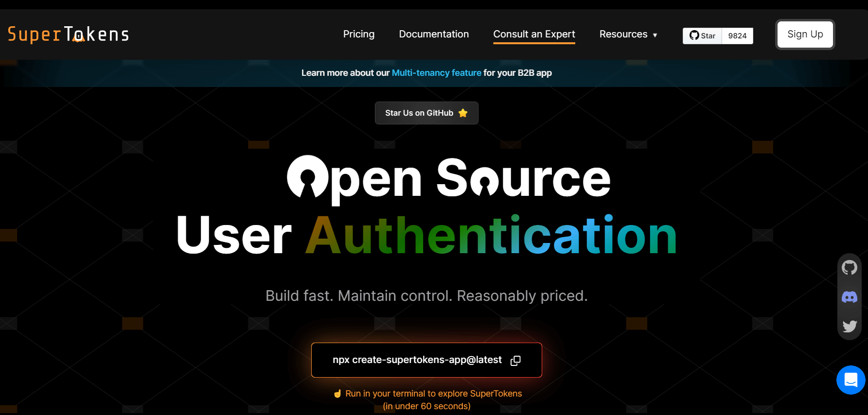
Task: Open Twitter from the side social bar
Action: (x=850, y=326)
